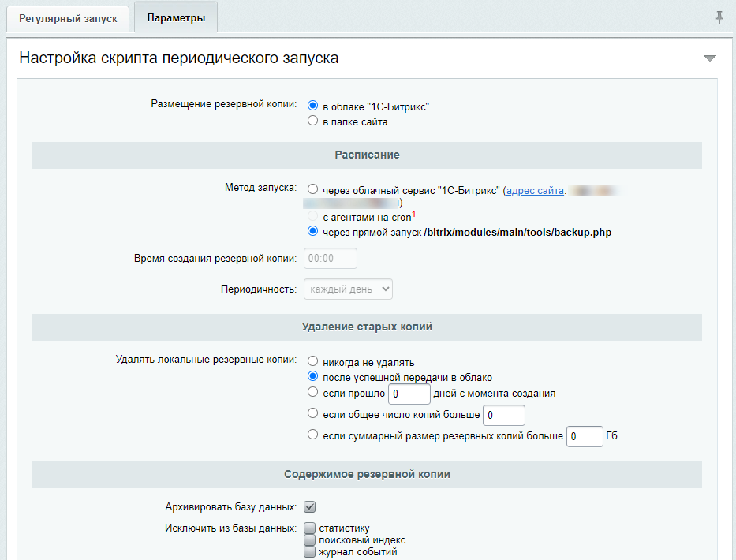Viewport: 736px width, 560px height.
Task: Collapse the section using triangle arrow
Action: [710, 58]
